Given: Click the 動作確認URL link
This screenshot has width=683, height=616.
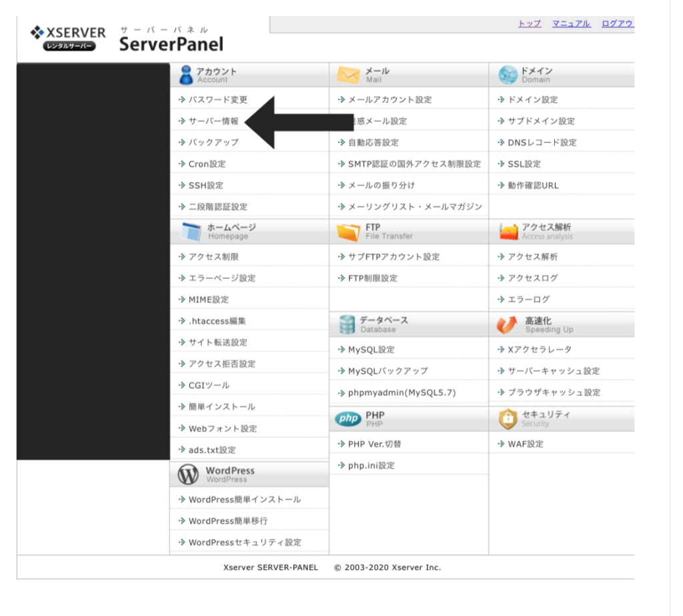Looking at the screenshot, I should click(x=533, y=186).
